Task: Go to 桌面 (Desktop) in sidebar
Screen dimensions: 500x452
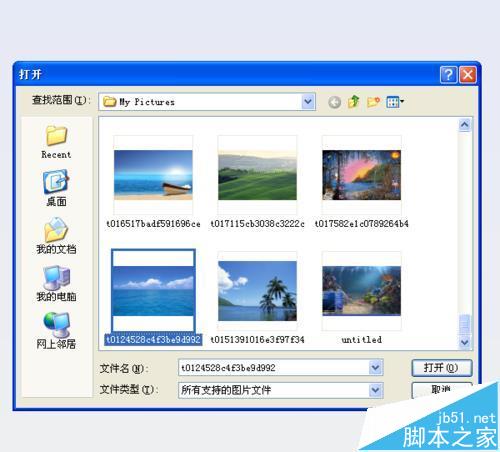Action: [56, 188]
